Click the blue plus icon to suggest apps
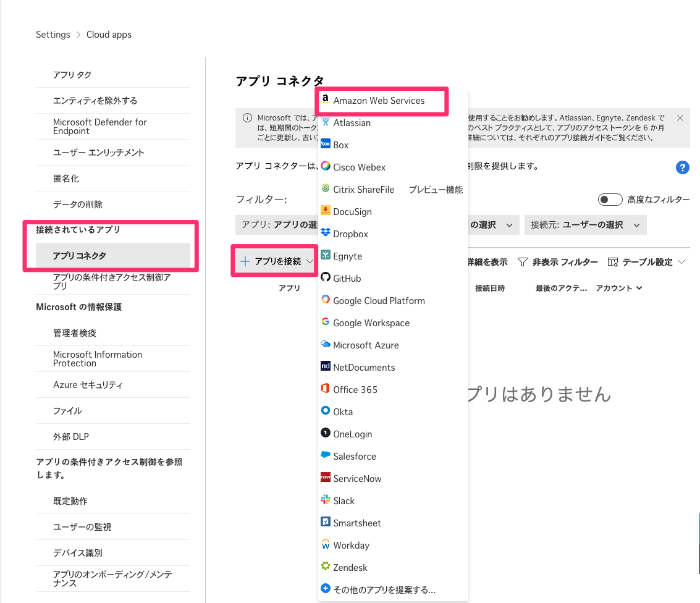Screen dimensions: 700x603 [x=326, y=589]
